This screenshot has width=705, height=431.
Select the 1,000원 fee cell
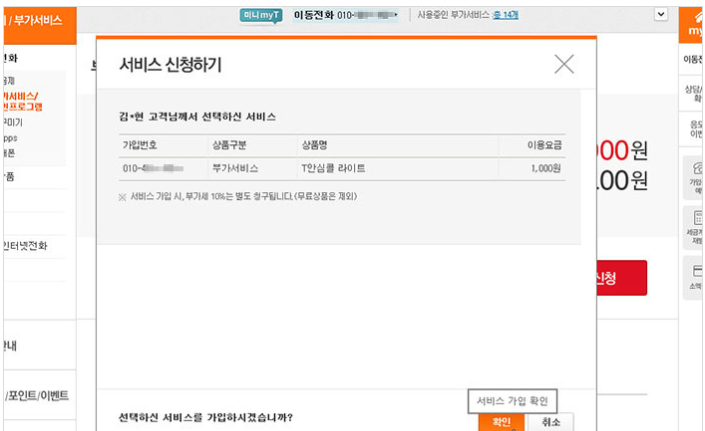coord(546,168)
